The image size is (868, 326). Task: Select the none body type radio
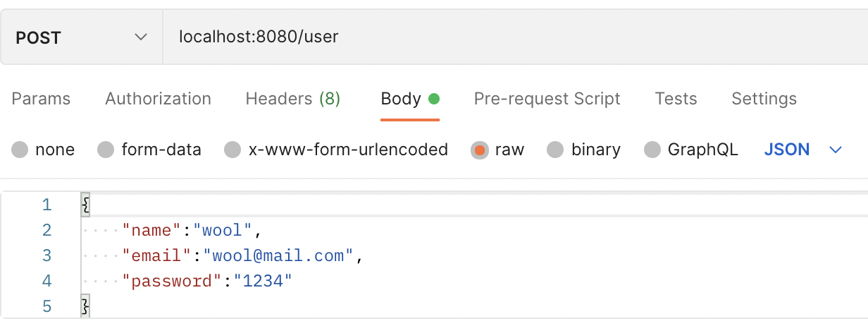click(20, 150)
